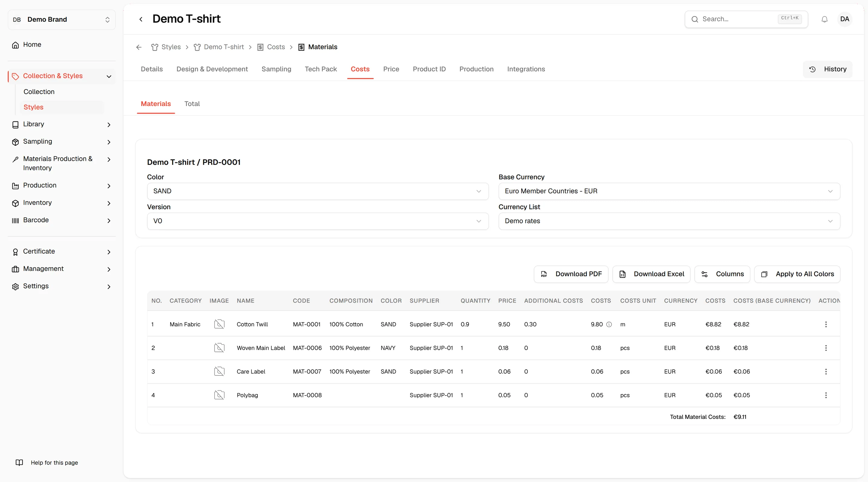Open the actions menu for Care Label row
Screen dimensions: 868x482
tap(826, 371)
